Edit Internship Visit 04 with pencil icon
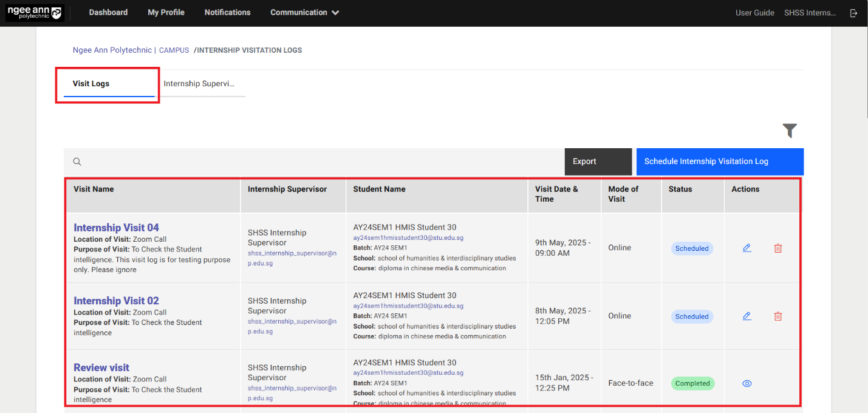This screenshot has height=413, width=868. pyautogui.click(x=747, y=248)
